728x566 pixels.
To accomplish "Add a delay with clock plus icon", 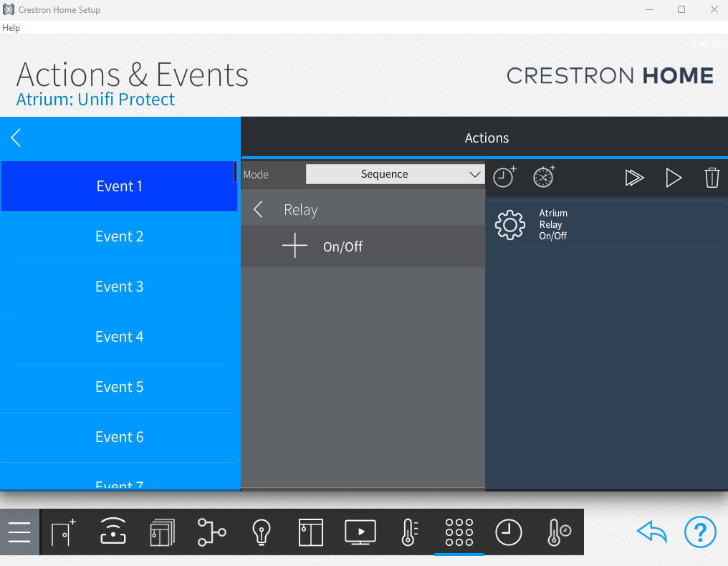I will tap(504, 176).
